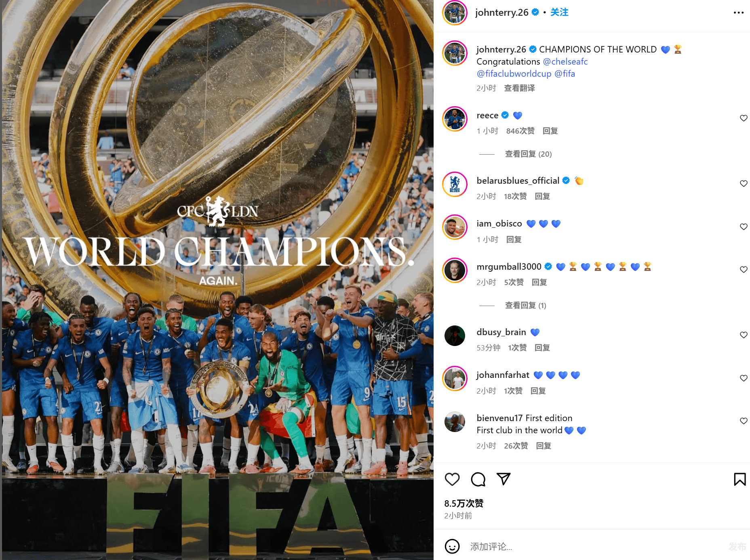
Task: Open the emoji picker smiley icon
Action: point(452,546)
